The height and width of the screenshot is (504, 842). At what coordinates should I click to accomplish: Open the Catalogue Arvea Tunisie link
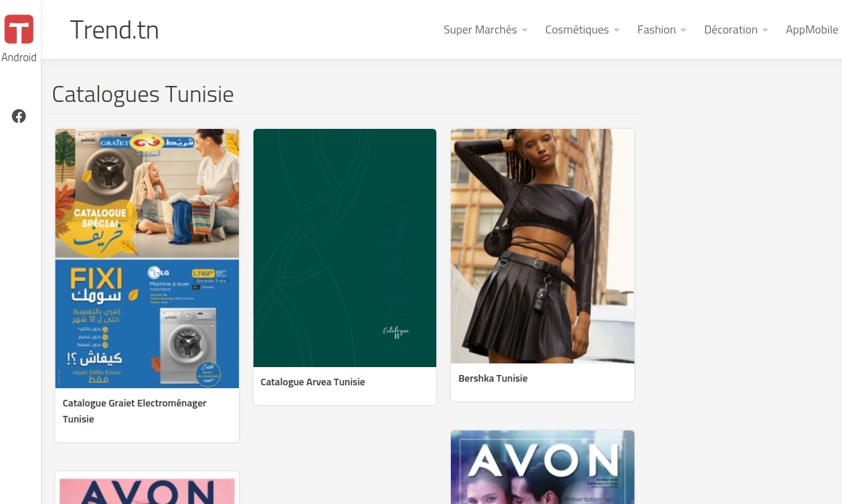(x=312, y=382)
